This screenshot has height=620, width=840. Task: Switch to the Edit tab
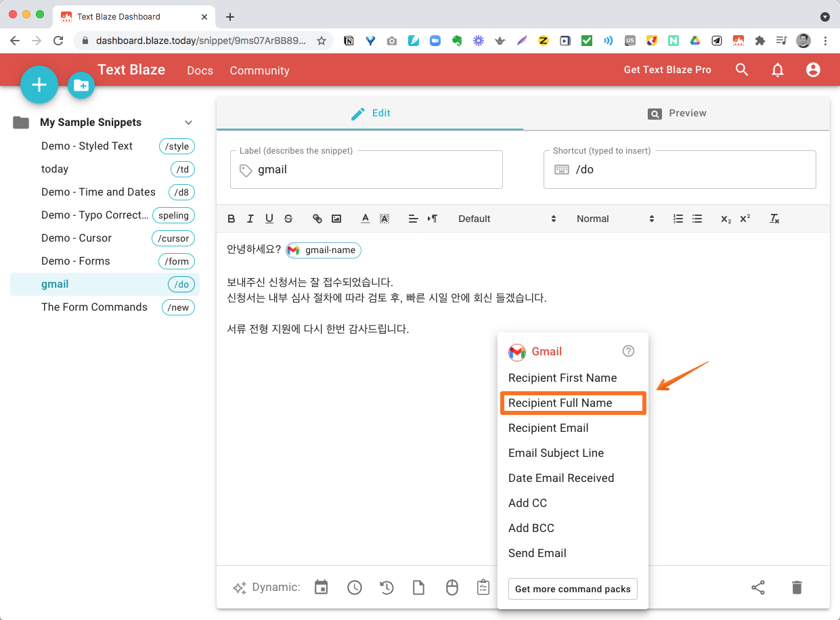point(370,113)
